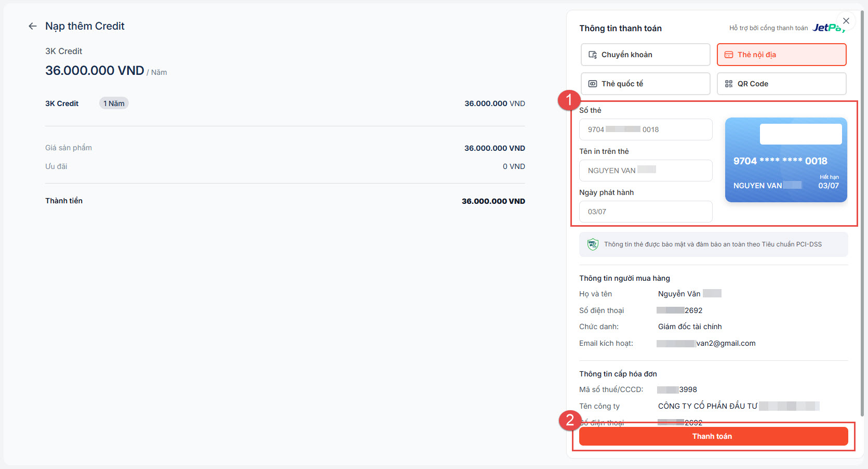Screen dimensions: 868x469
Task: Click the Thẻ nội địa card icon
Action: tap(729, 55)
